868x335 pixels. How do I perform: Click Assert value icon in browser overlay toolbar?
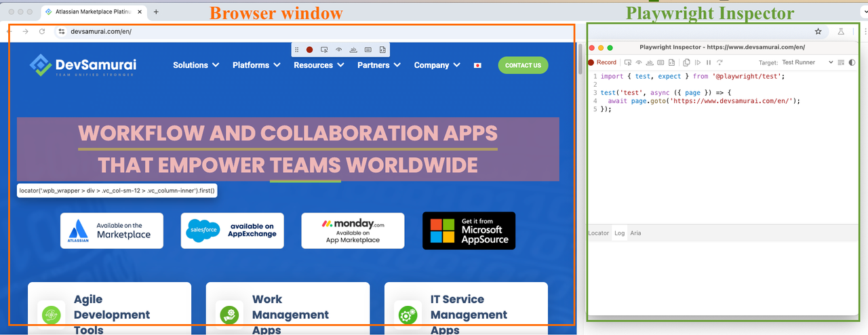click(x=368, y=50)
